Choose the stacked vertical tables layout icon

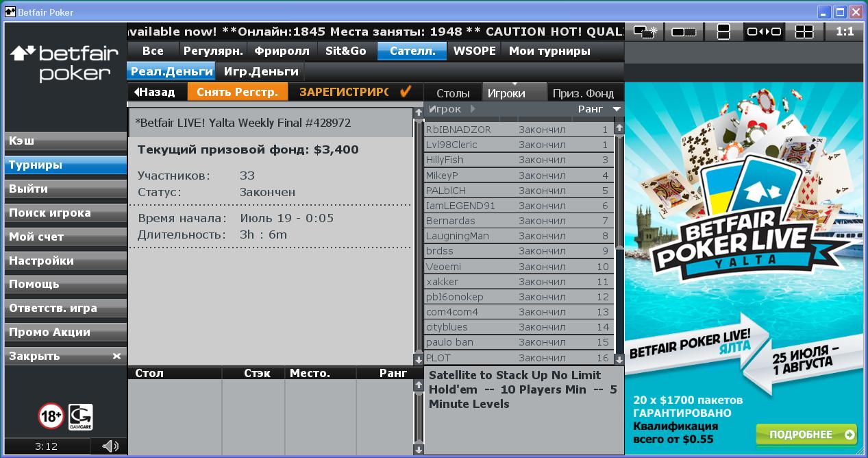pos(723,32)
